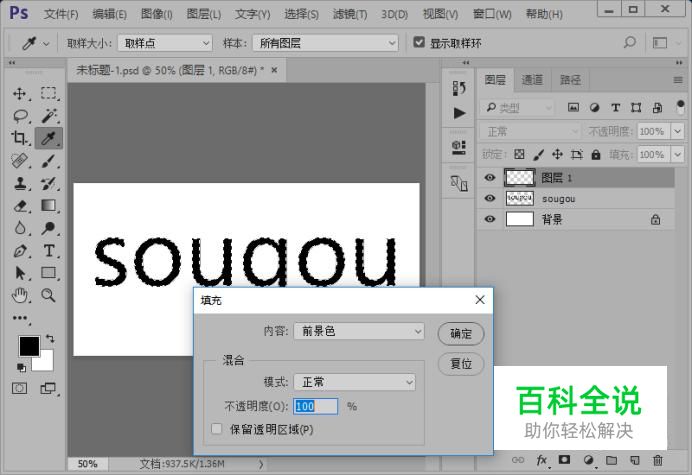Image resolution: width=692 pixels, height=475 pixels.
Task: Select the Blur tool
Action: coord(20,228)
